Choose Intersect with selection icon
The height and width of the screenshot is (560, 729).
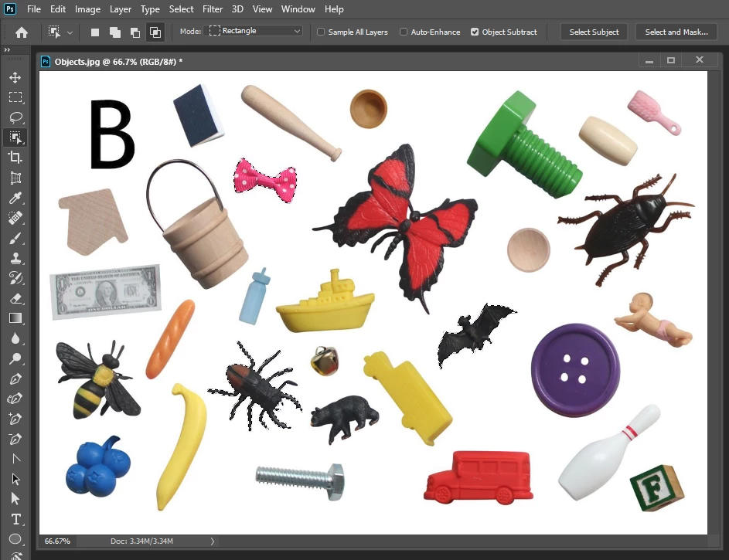(x=155, y=32)
